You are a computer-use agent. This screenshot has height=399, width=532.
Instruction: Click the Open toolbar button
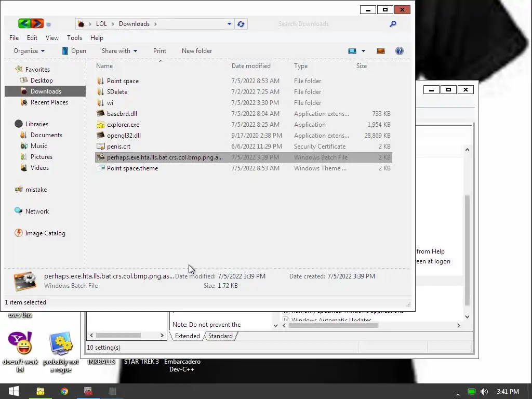pyautogui.click(x=74, y=51)
